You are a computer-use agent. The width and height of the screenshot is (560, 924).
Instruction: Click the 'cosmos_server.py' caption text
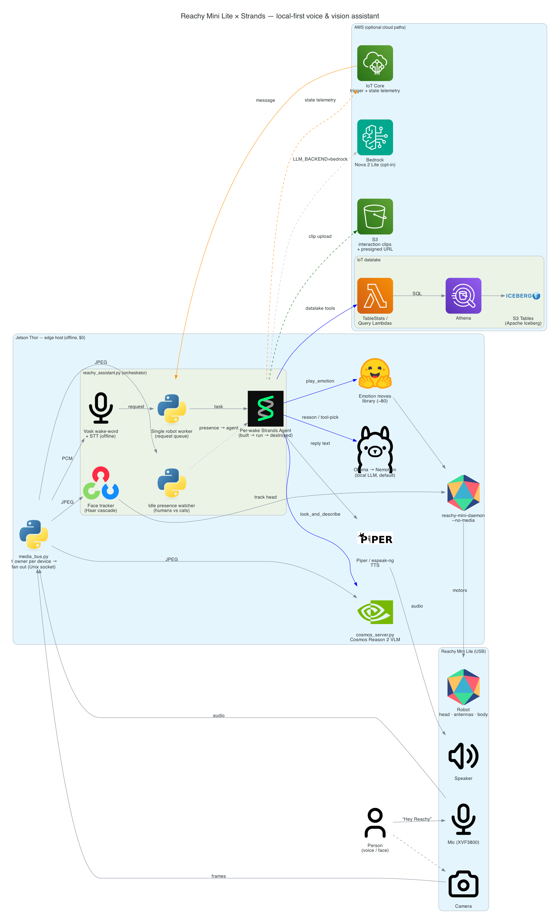(x=375, y=635)
